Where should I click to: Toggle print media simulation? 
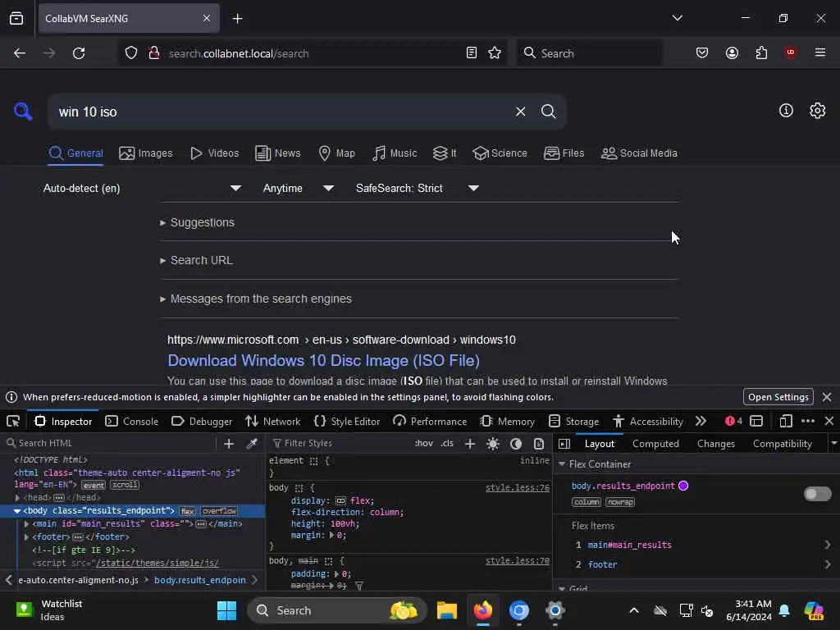click(539, 444)
